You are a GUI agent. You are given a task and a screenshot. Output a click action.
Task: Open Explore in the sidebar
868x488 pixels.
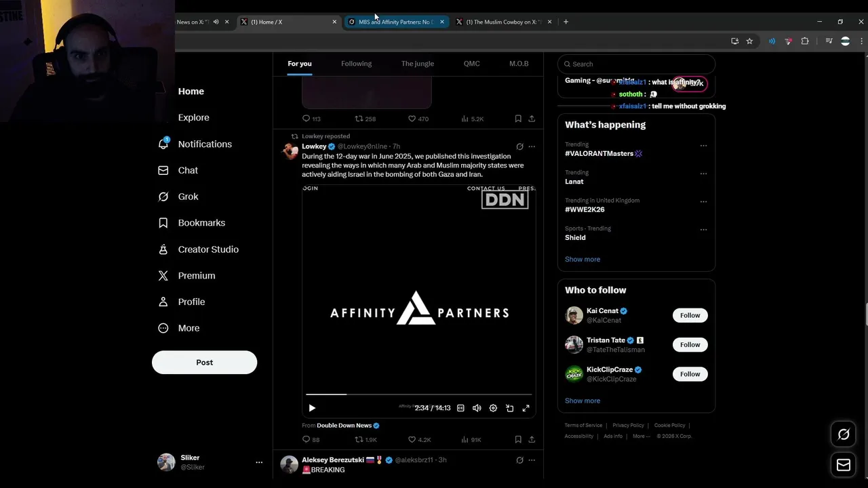193,117
